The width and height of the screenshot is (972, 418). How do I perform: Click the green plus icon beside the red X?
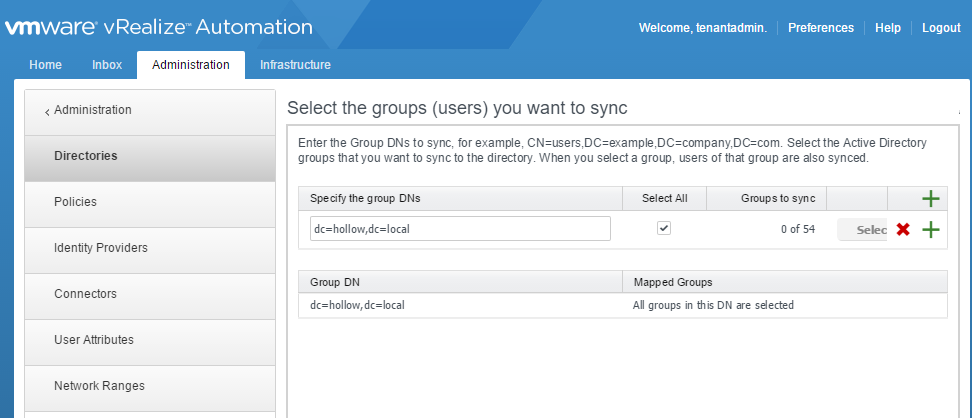pos(930,230)
